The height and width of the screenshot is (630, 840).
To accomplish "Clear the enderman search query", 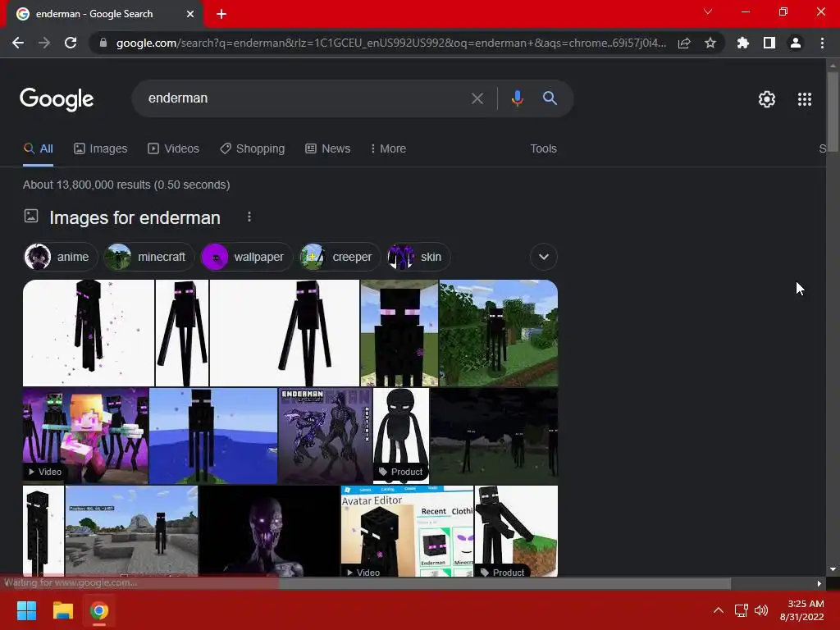I will pyautogui.click(x=477, y=98).
